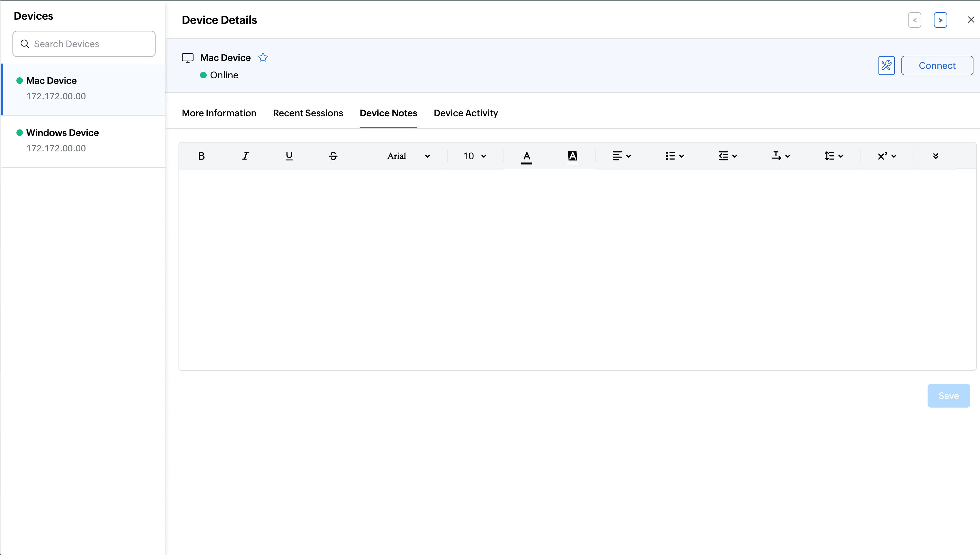The height and width of the screenshot is (555, 980).
Task: Expand more toolbar options chevron
Action: [x=935, y=156]
